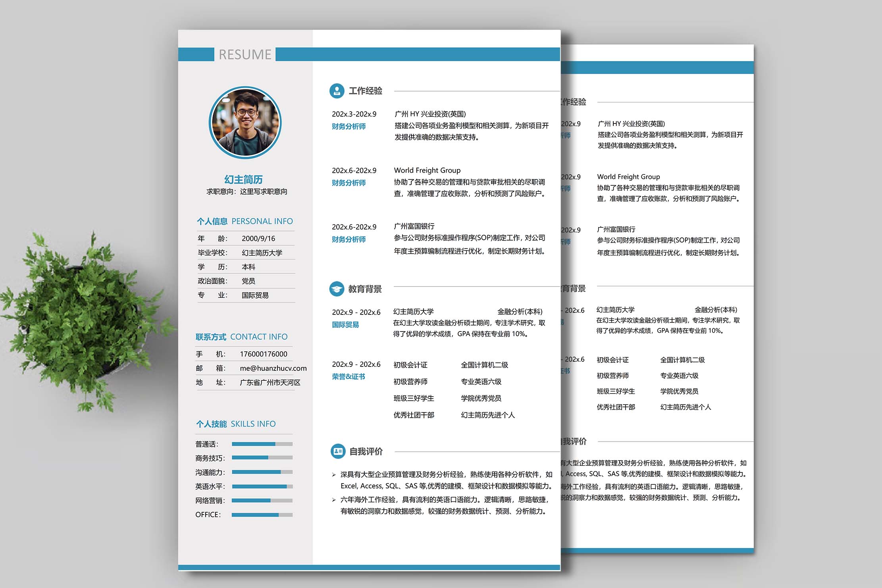Viewport: 882px width, 588px height.
Task: Click the World Freight Group entry on front page
Action: pos(427,170)
